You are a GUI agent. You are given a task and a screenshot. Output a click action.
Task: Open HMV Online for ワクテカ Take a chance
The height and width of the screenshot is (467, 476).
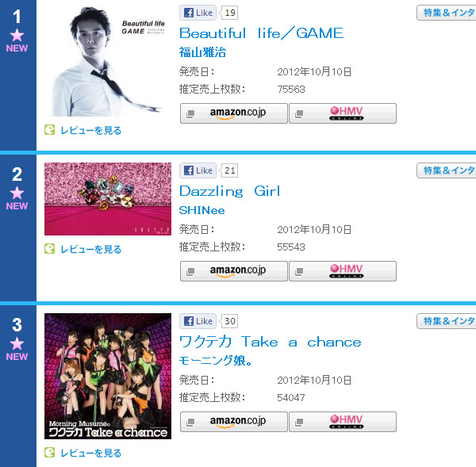[343, 422]
